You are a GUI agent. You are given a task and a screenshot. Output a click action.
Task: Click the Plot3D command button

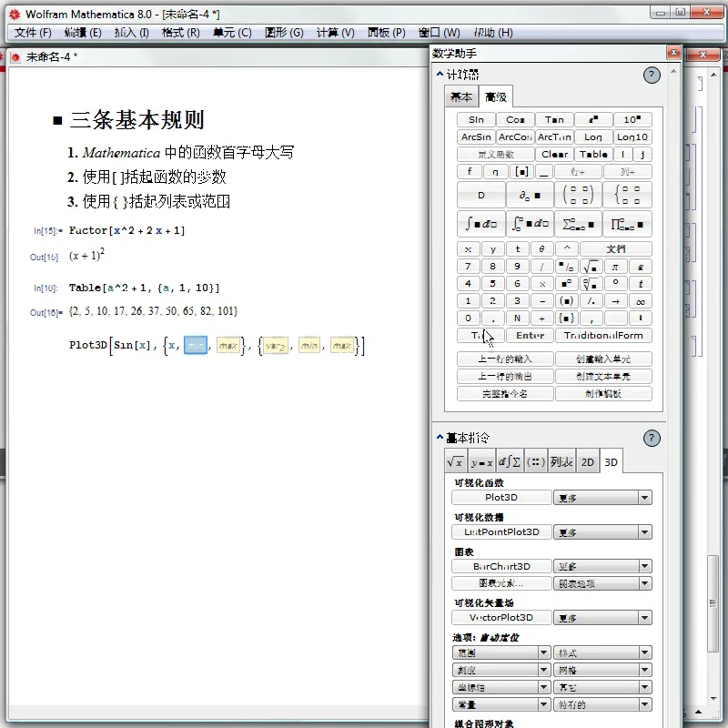(501, 497)
